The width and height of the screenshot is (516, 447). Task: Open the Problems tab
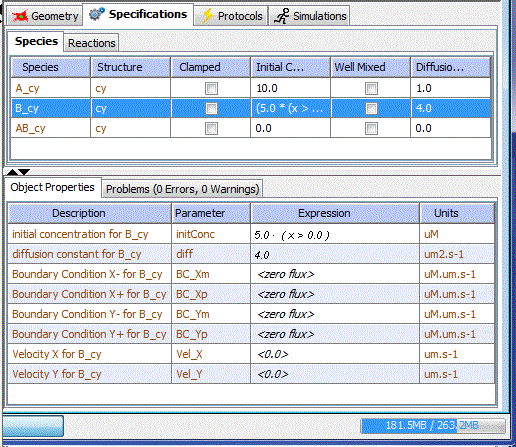(182, 189)
